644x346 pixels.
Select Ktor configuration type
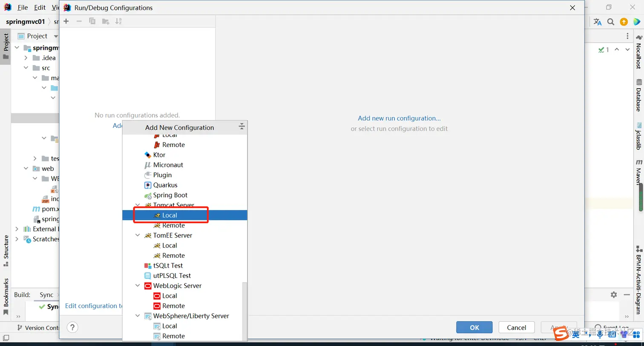click(185, 155)
